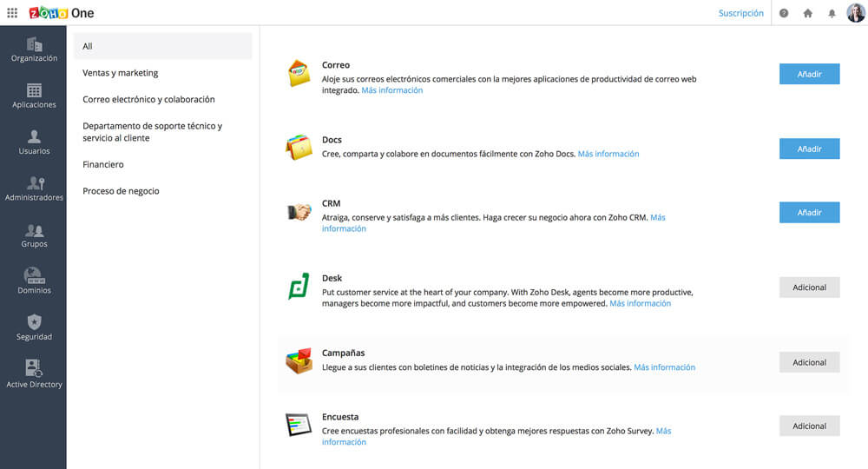Click Añadir button for Correo
This screenshot has height=469, width=868.
(x=809, y=74)
